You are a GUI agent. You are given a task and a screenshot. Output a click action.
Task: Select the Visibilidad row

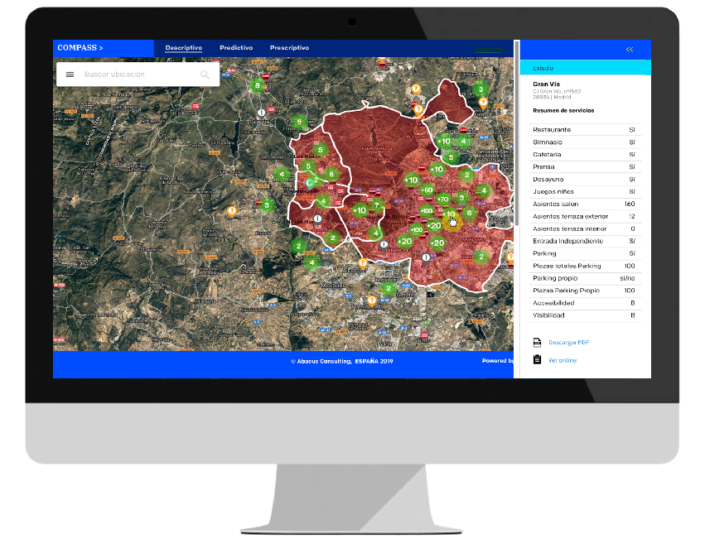pyautogui.click(x=585, y=315)
